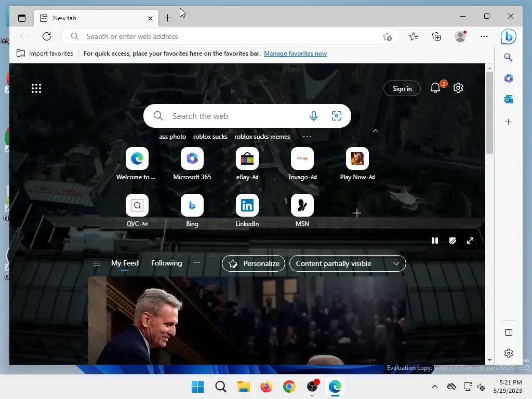The image size is (532, 399).
Task: Click the page vertical scrollbar
Action: click(489, 112)
